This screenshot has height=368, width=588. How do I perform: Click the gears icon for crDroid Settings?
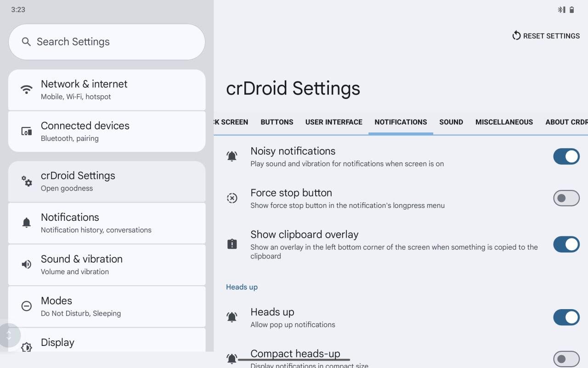click(x=27, y=181)
